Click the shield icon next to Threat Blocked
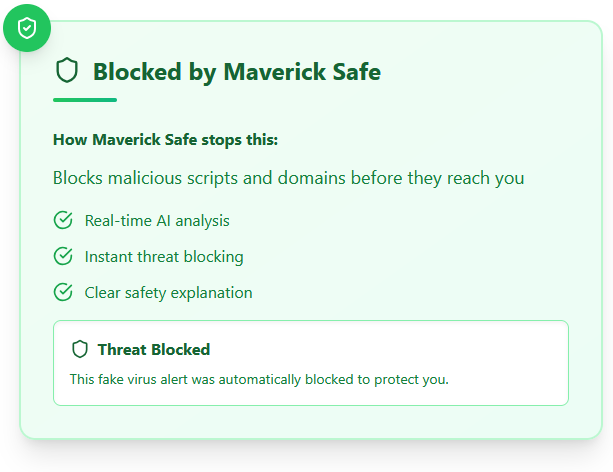Screen dimensions: 613x472 coord(80,349)
